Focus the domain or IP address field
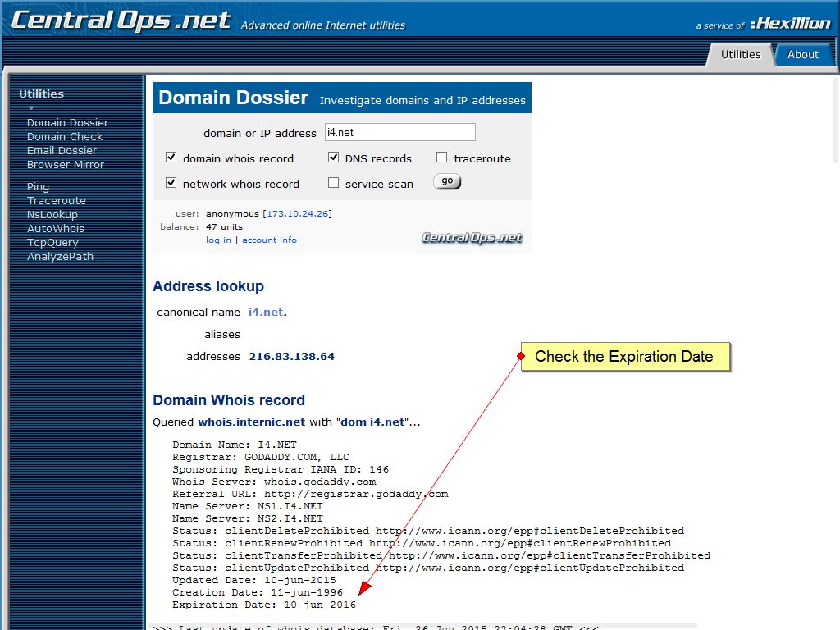Viewport: 840px width, 630px height. click(399, 132)
